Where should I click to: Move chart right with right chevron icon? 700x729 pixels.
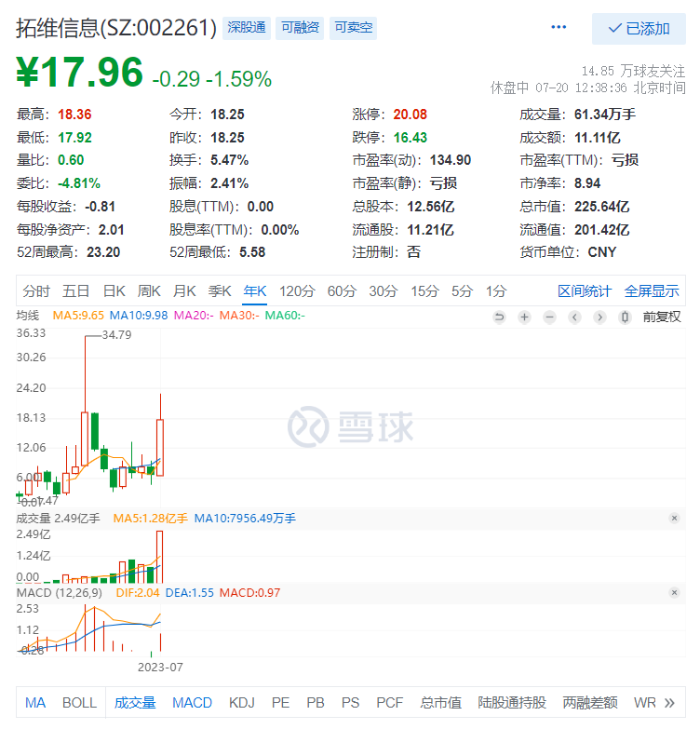pos(599,317)
